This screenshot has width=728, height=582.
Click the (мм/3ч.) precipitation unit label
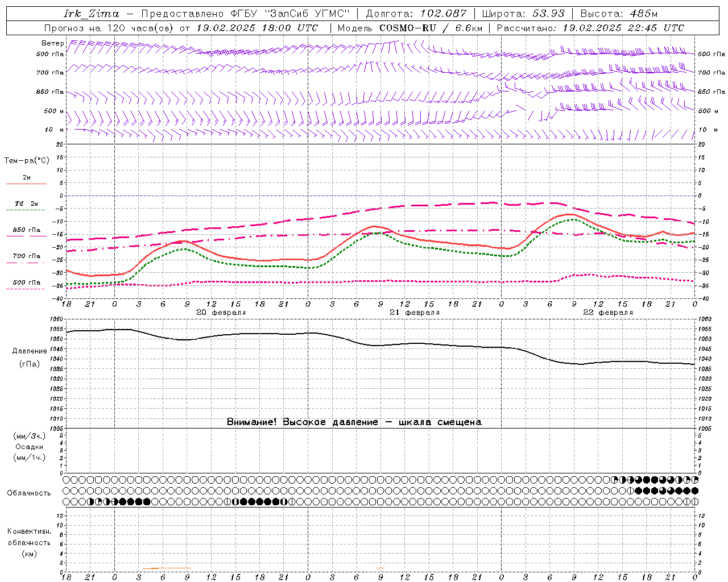(30, 436)
